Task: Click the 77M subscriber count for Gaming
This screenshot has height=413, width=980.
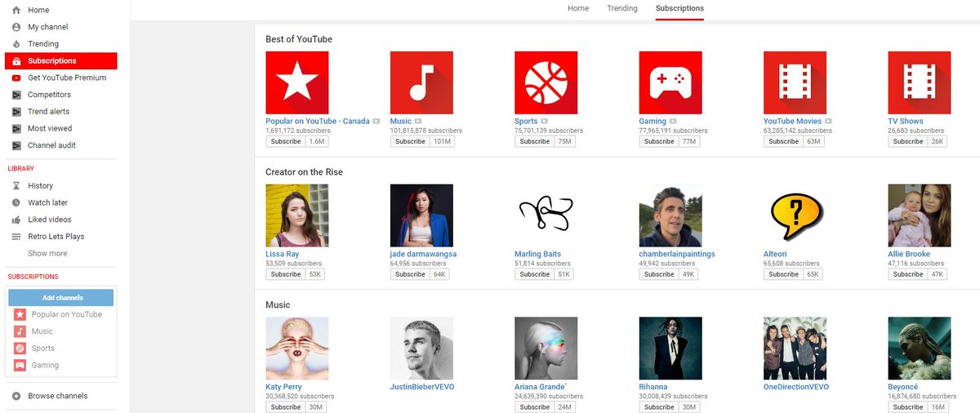Action: pyautogui.click(x=688, y=141)
